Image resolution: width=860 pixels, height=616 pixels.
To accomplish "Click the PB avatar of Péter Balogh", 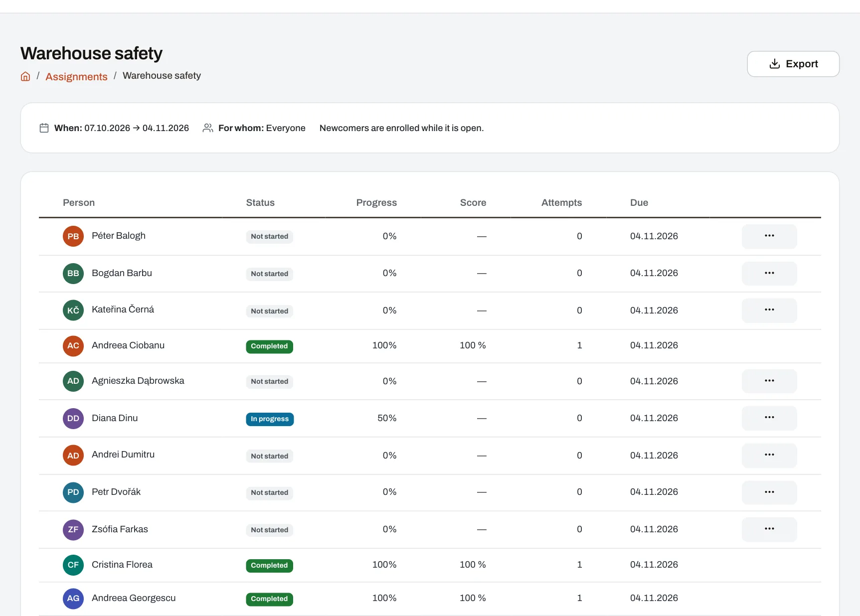I will click(x=73, y=236).
